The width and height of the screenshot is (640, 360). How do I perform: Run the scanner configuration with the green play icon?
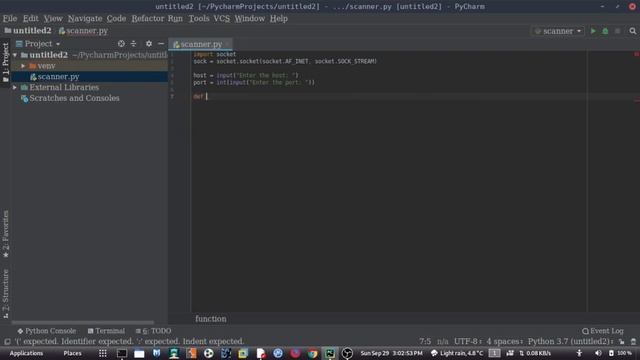(x=593, y=31)
